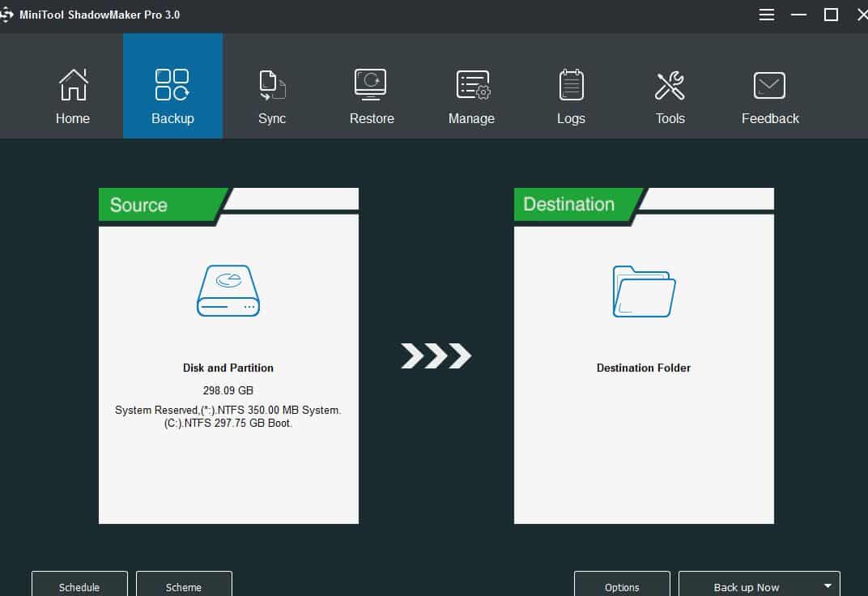Open the Scheme settings
Screen dimensions: 868x596
coord(184,586)
